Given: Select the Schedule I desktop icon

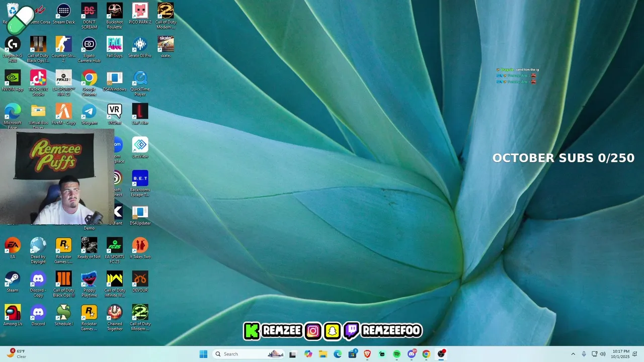Looking at the screenshot, I should (x=63, y=315).
